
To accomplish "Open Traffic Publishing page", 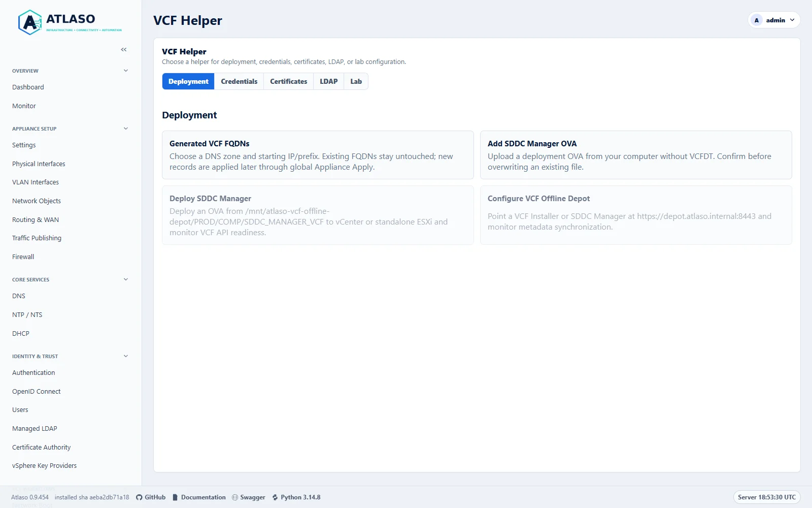I will coord(37,238).
